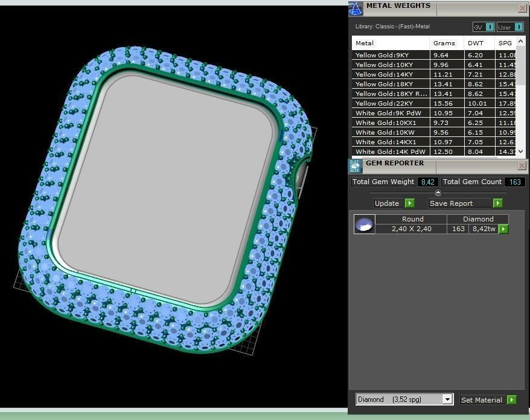
Task: Click the SPG column header
Action: [506, 43]
